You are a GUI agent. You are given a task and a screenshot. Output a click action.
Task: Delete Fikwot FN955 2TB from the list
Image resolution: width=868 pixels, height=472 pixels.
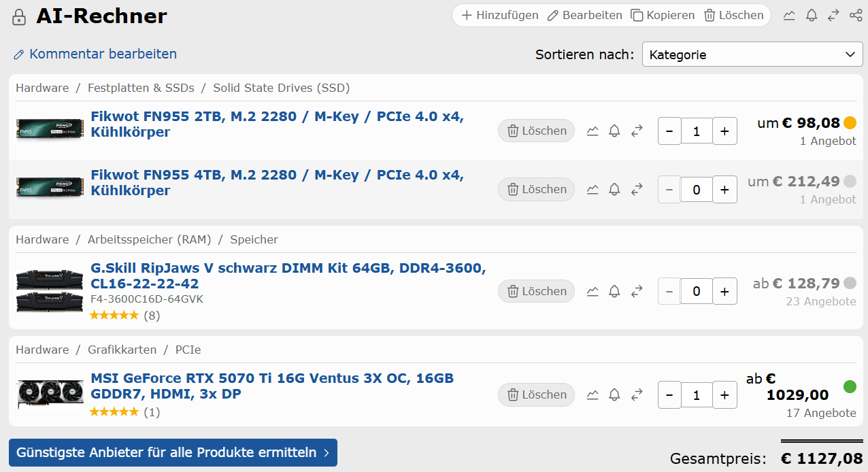click(536, 131)
